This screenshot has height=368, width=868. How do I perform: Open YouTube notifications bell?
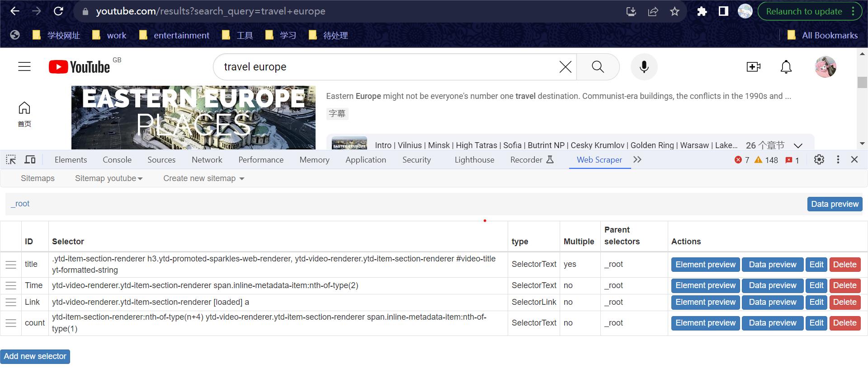tap(786, 67)
